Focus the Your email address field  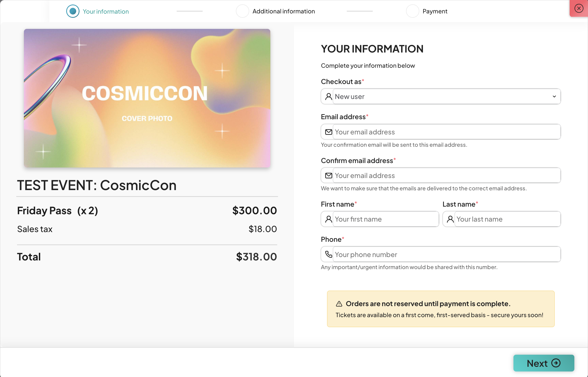[x=446, y=132]
